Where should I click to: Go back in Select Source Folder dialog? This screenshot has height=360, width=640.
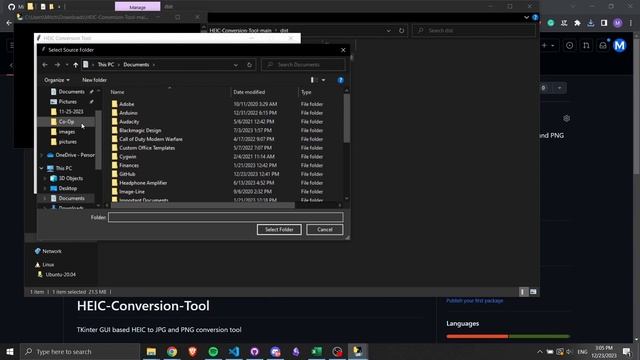pyautogui.click(x=45, y=65)
